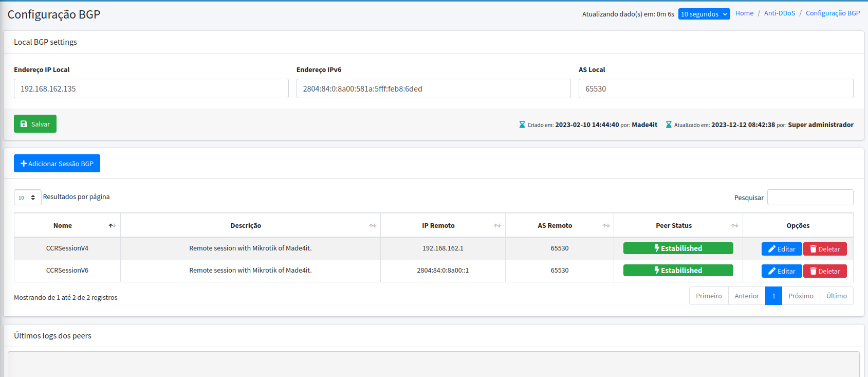The image size is (868, 377).
Task: Sort table by IP Remoto arrows
Action: pyautogui.click(x=497, y=226)
